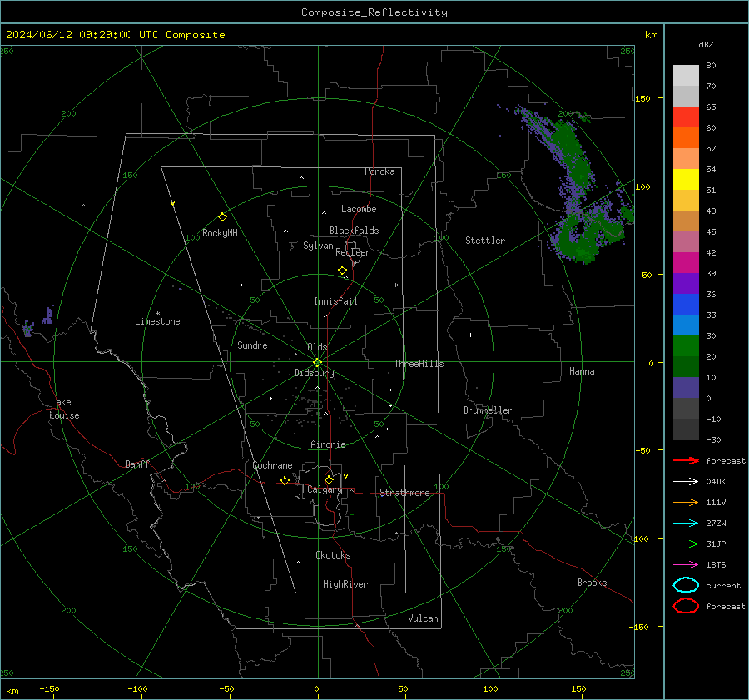Viewport: 749px width, 700px height.
Task: Click the Cochrane city label
Action: click(x=272, y=465)
